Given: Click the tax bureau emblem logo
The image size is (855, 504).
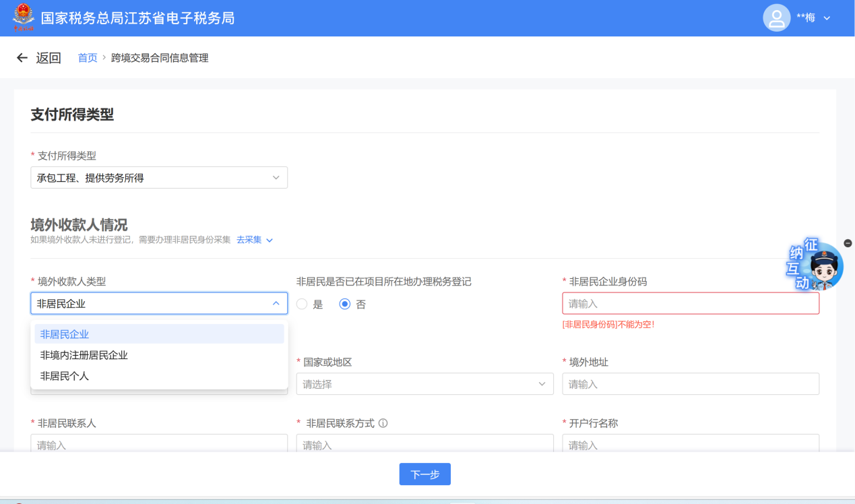Looking at the screenshot, I should [23, 18].
